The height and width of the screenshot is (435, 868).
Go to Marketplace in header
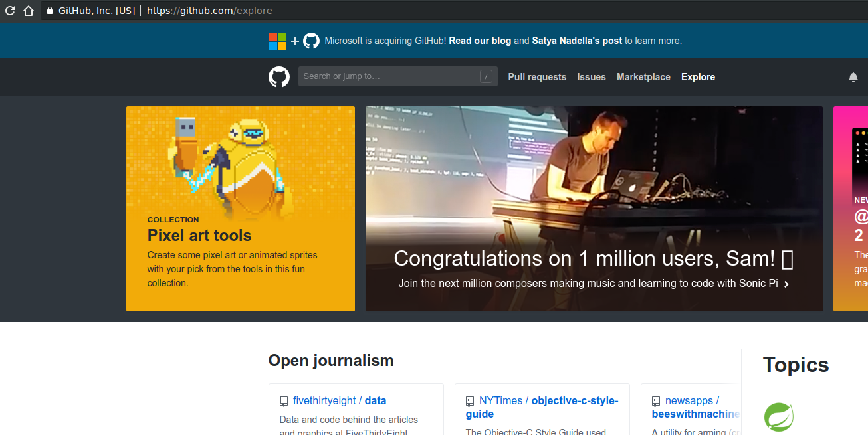[x=643, y=77]
